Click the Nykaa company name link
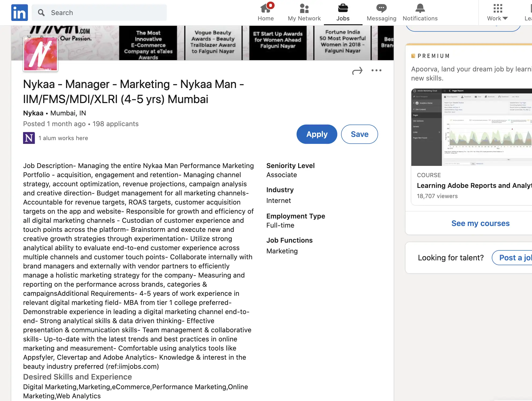 (x=33, y=113)
